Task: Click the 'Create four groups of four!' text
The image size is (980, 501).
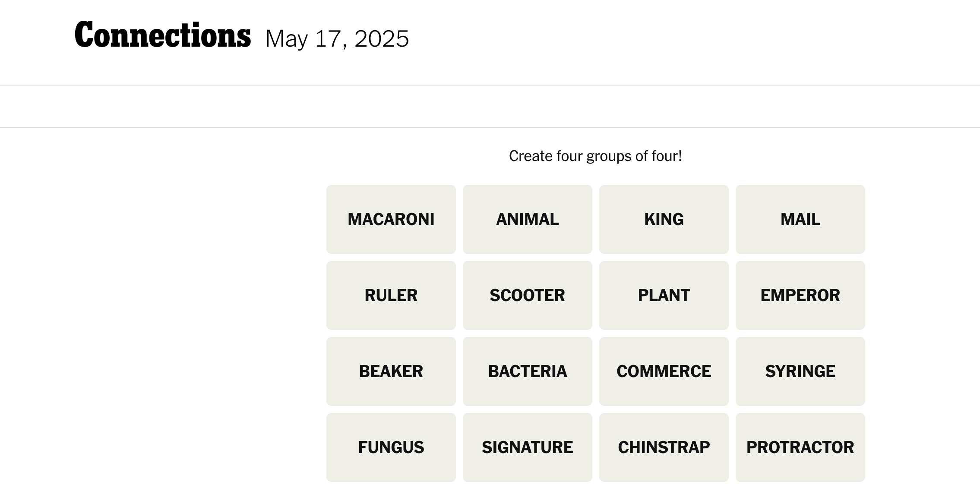Action: point(595,156)
